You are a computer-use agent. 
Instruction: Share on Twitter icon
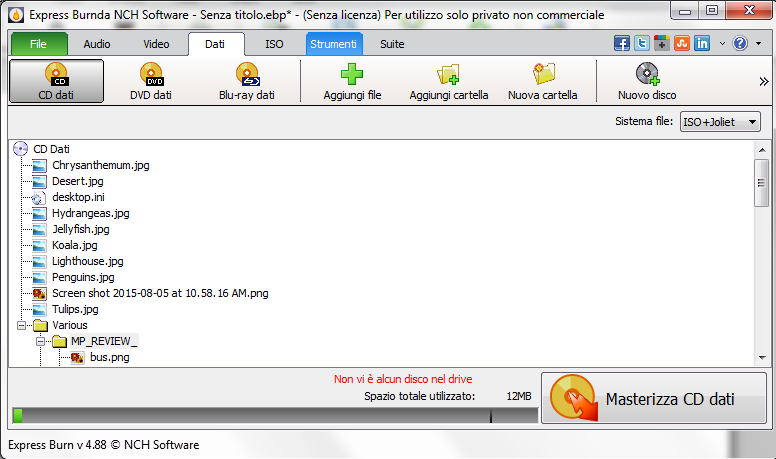642,44
